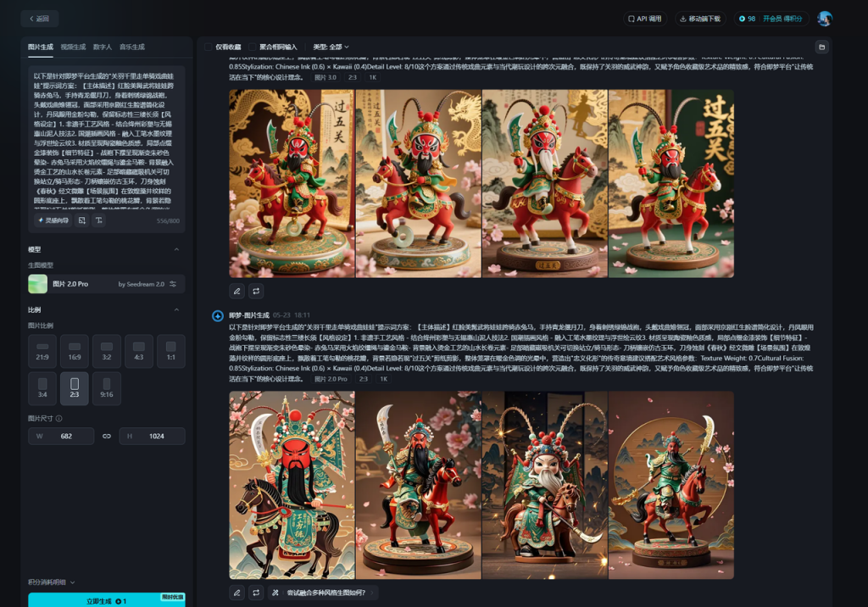Open the folder icon at top right of results
The image size is (868, 607).
click(822, 47)
